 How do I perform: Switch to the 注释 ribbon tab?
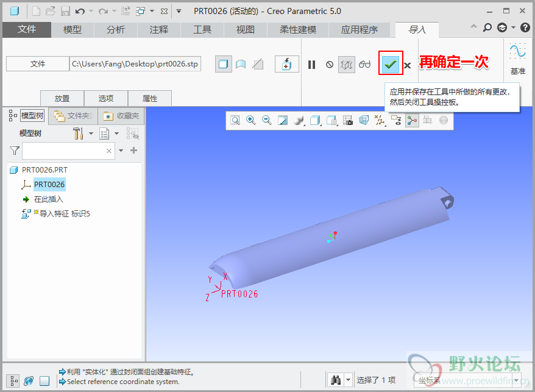pyautogui.click(x=159, y=30)
